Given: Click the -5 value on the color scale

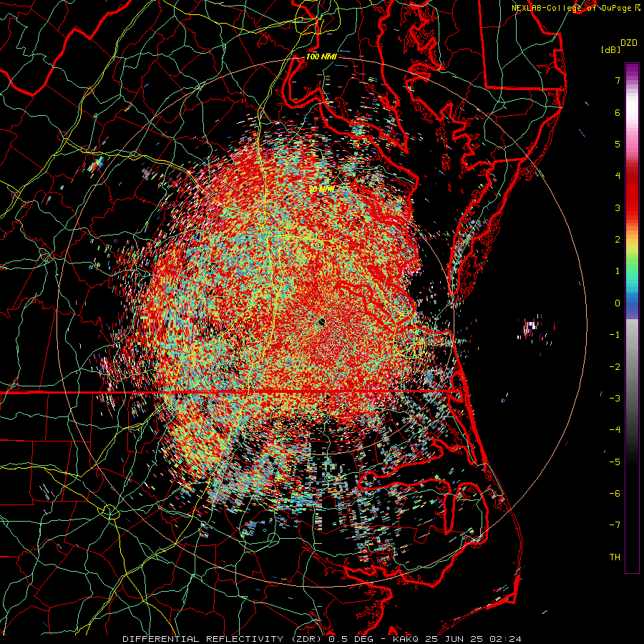Looking at the screenshot, I should click(x=615, y=462).
